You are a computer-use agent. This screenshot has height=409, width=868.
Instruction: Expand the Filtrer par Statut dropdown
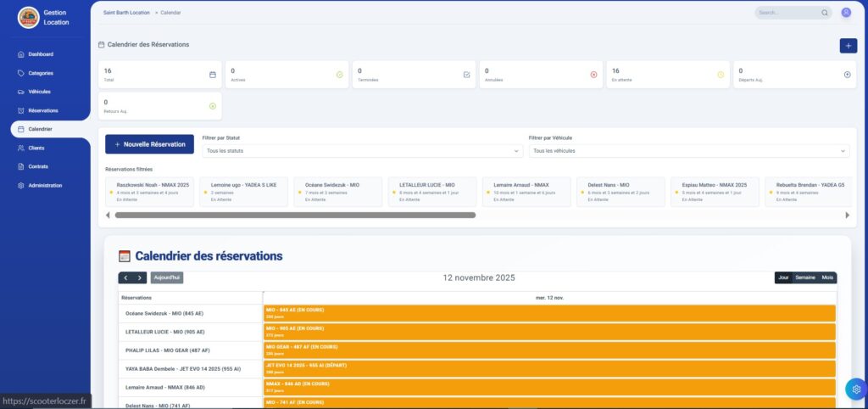tap(363, 151)
